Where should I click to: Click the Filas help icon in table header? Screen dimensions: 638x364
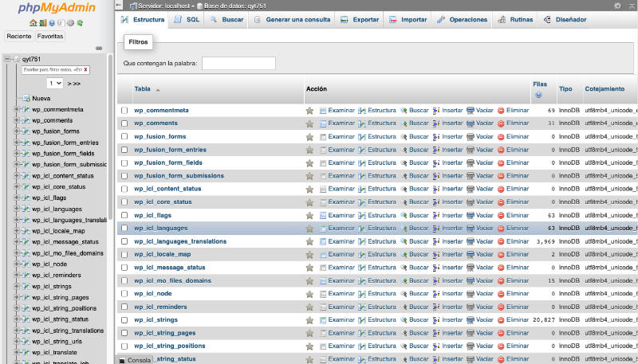click(x=539, y=95)
